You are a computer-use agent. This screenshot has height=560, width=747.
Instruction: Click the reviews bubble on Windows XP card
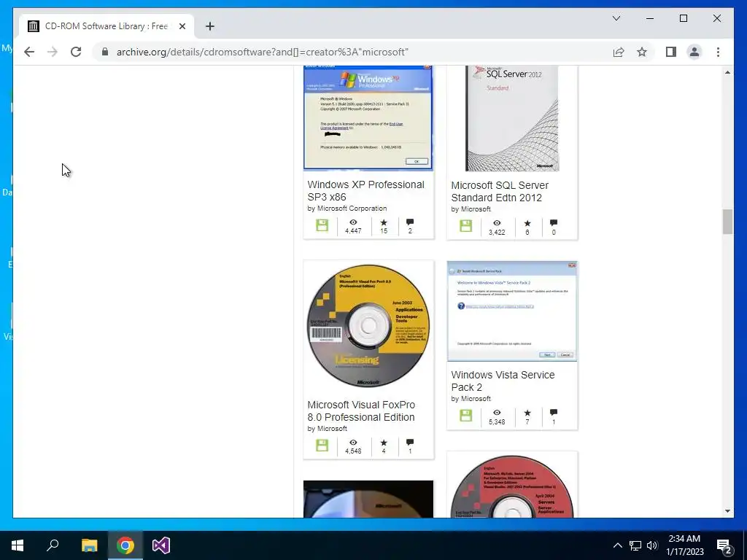410,222
